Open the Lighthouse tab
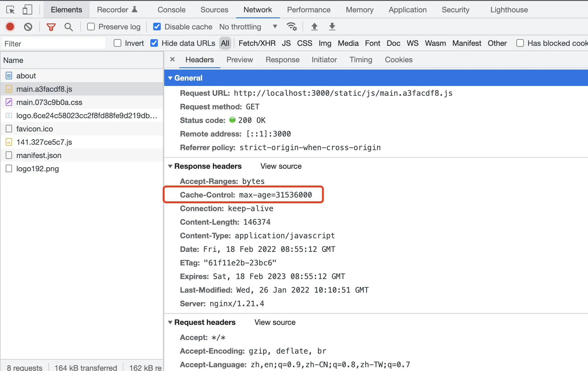 click(509, 10)
